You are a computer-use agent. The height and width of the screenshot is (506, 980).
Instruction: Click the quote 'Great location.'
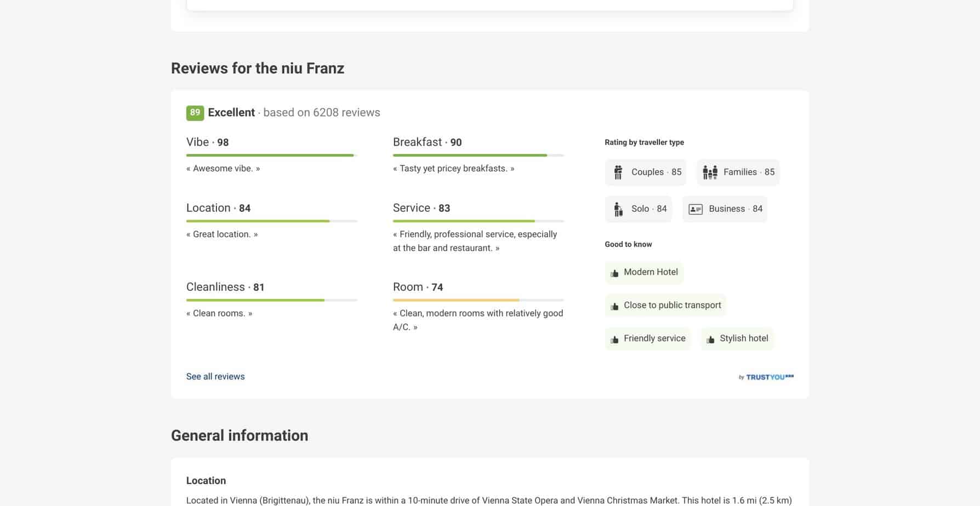(x=222, y=234)
